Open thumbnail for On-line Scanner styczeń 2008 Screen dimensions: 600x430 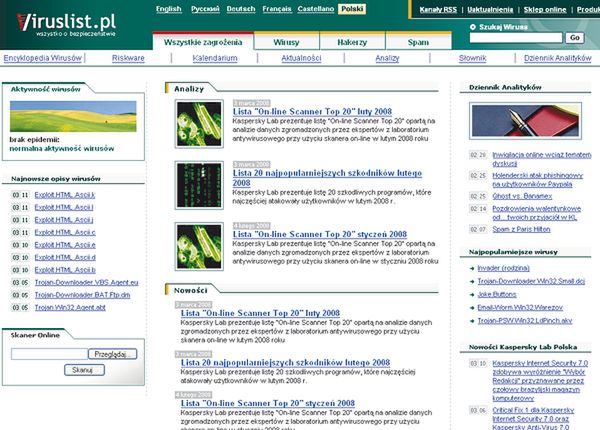point(199,246)
